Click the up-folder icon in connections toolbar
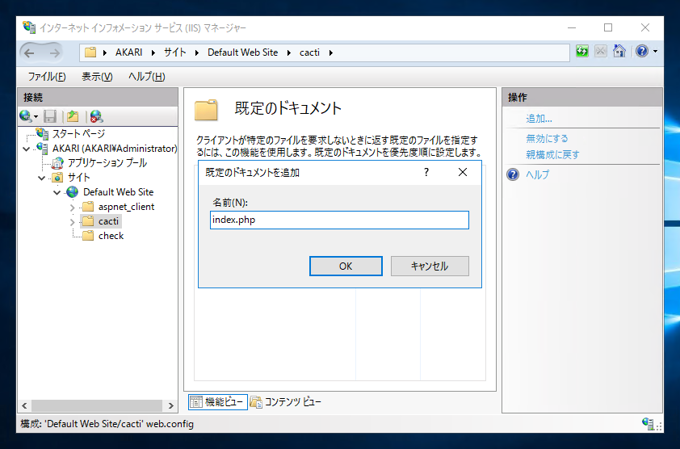 click(x=72, y=116)
